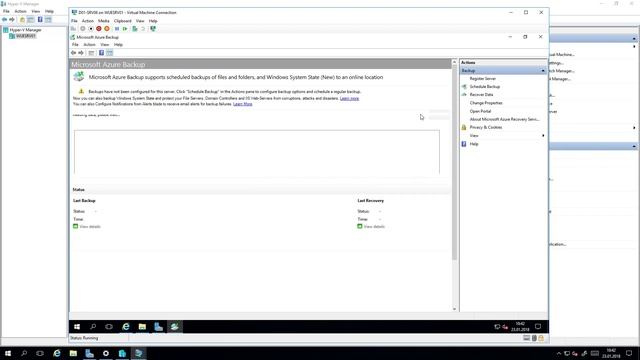Select WUESRV01 in Hyper-V Manager tree
The image size is (640, 360).
click(25, 36)
